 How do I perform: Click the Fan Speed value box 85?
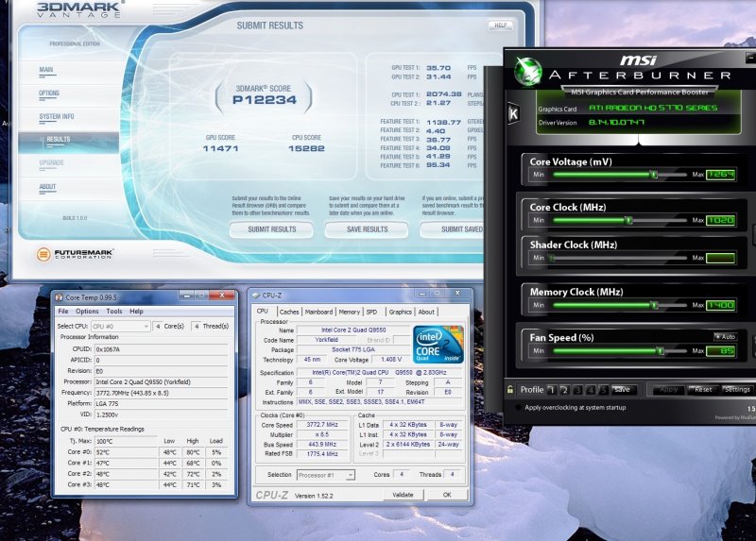click(721, 351)
